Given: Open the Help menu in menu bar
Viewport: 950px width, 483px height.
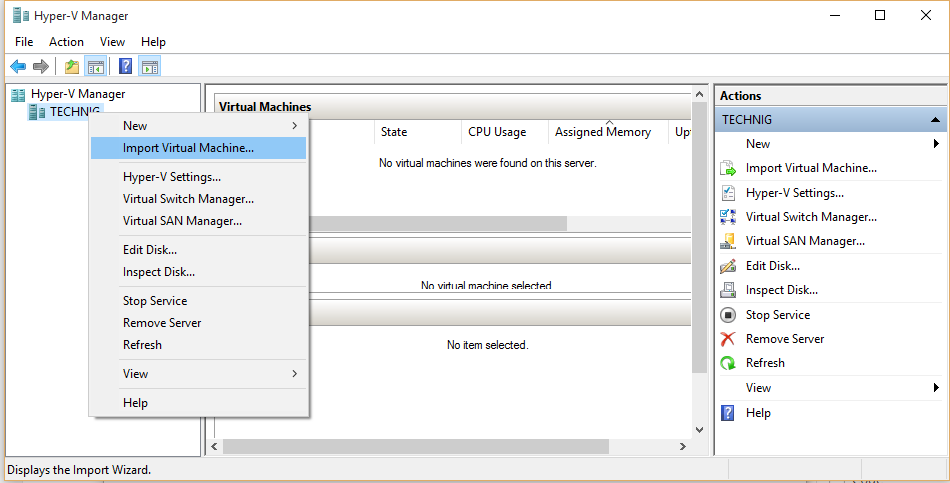Looking at the screenshot, I should (x=153, y=42).
